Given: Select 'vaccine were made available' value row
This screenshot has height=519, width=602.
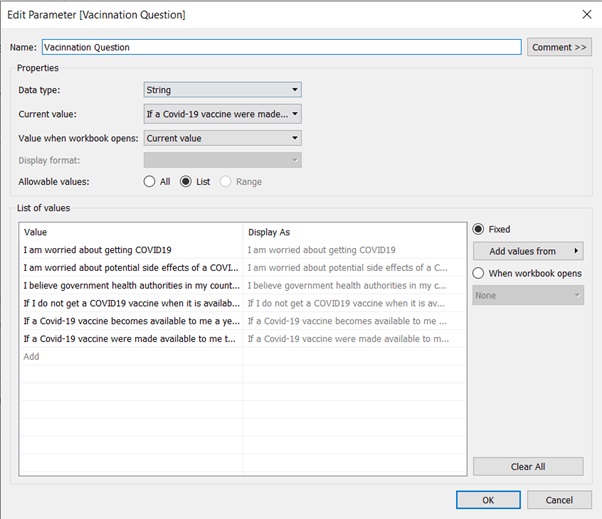Looking at the screenshot, I should coord(130,339).
